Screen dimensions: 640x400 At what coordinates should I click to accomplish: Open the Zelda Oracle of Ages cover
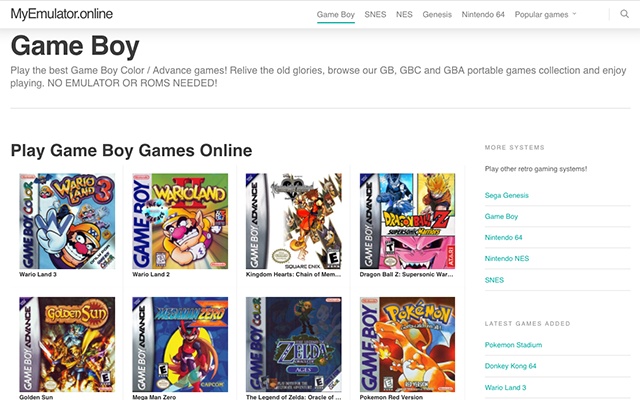point(293,344)
